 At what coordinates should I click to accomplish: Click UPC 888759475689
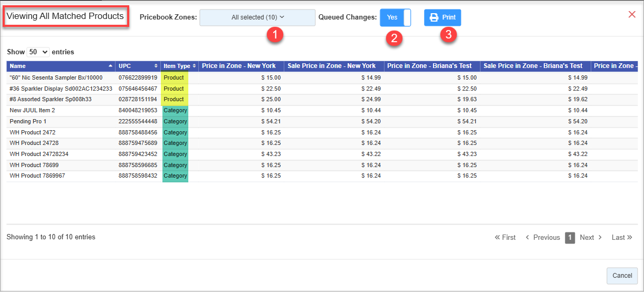[x=138, y=143]
